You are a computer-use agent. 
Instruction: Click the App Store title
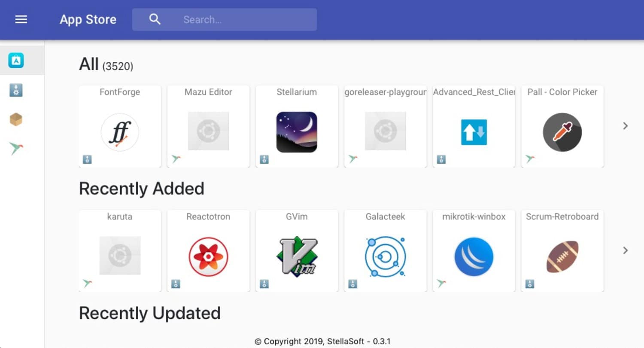coord(88,19)
